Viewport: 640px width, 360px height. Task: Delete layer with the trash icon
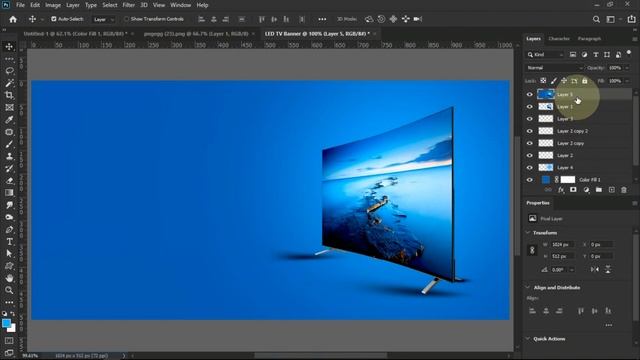tap(624, 190)
